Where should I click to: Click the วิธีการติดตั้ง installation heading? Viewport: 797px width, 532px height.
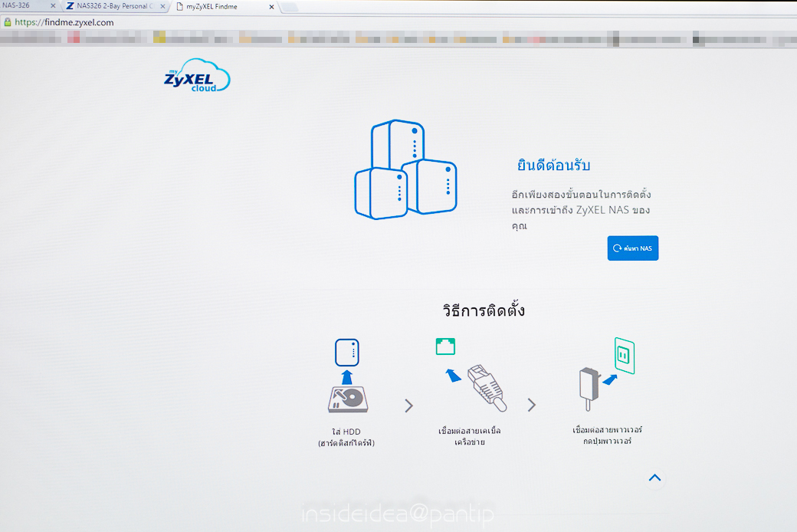point(484,310)
